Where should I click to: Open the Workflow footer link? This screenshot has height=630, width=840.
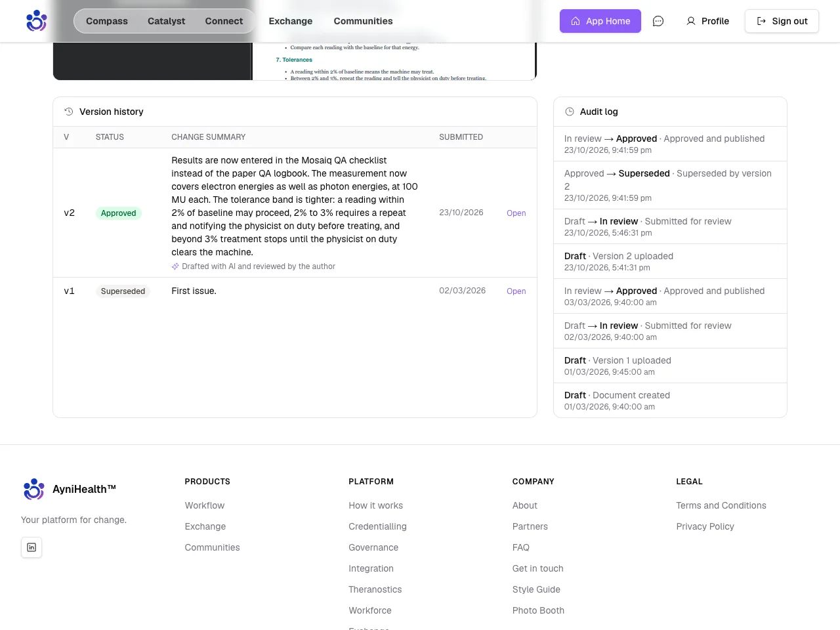pos(205,505)
